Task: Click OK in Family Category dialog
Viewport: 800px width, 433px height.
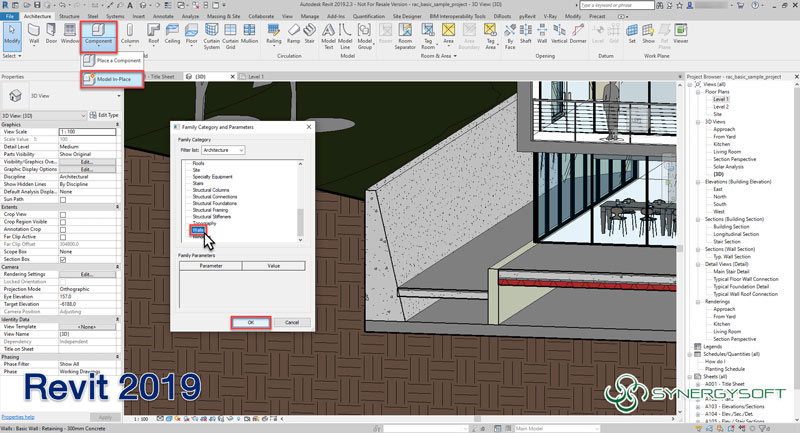Action: 251,322
